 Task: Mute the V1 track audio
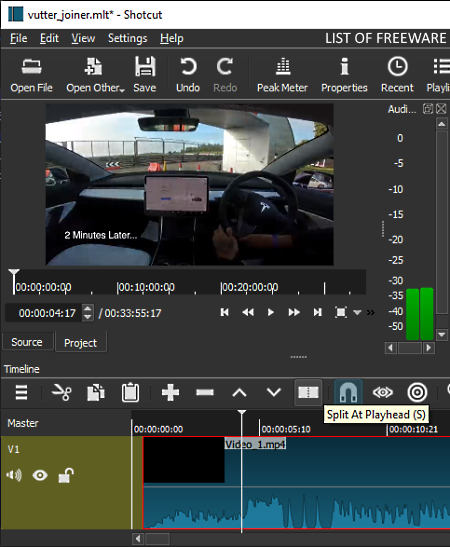click(14, 475)
